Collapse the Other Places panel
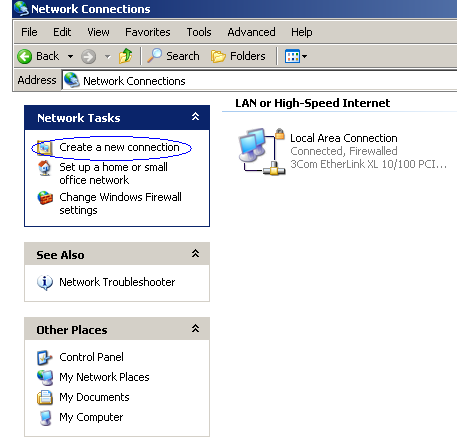470x445 pixels. [x=196, y=329]
